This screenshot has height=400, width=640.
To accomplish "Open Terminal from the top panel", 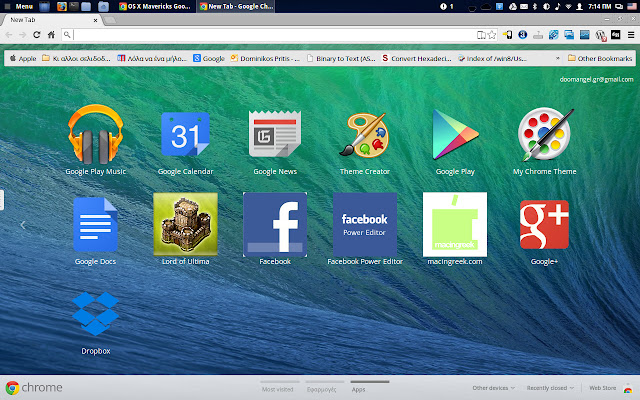I will point(74,6).
